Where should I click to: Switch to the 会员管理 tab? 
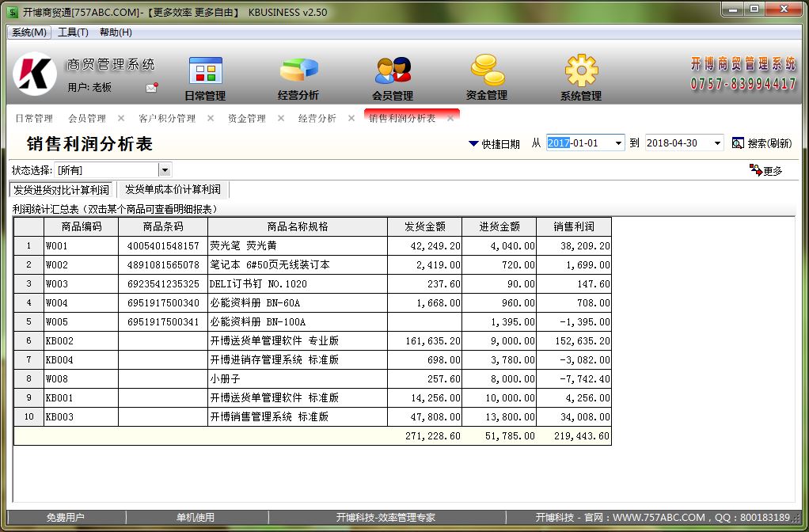click(x=87, y=118)
